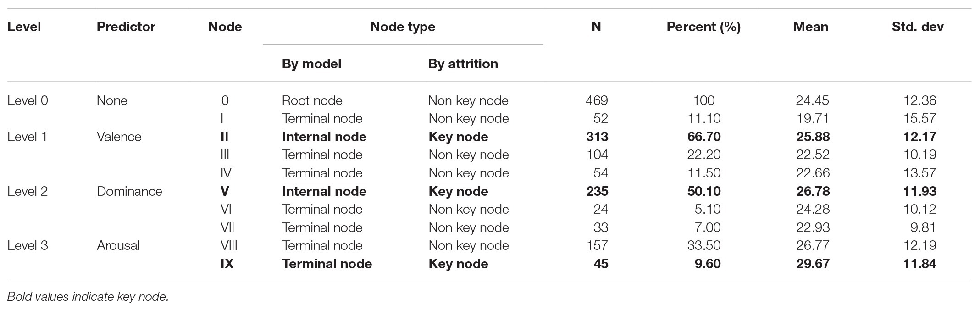
Task: Select node VIII in Node column
Action: pos(228,245)
